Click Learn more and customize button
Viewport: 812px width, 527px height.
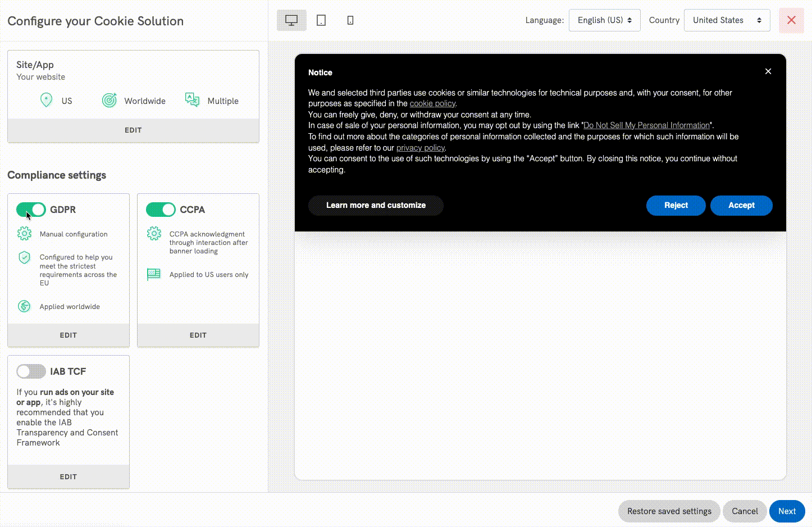click(x=376, y=206)
